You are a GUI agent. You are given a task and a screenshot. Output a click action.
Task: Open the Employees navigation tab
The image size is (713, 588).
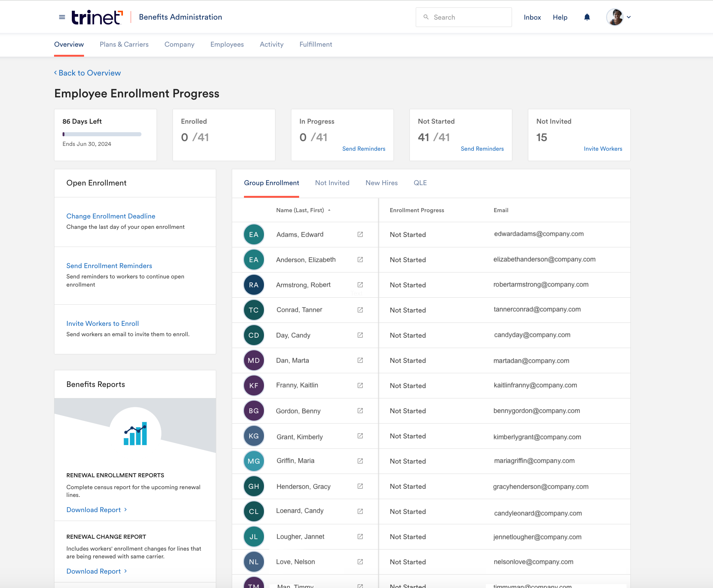point(227,44)
